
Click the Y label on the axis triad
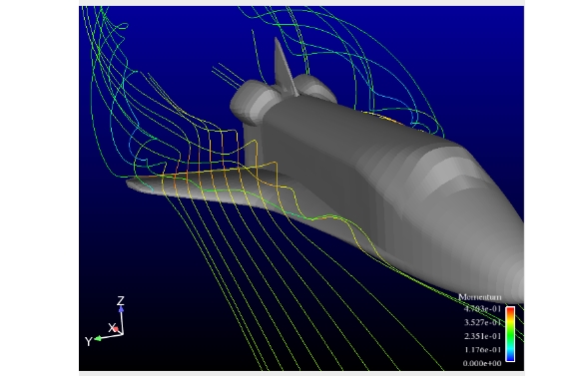pos(88,341)
